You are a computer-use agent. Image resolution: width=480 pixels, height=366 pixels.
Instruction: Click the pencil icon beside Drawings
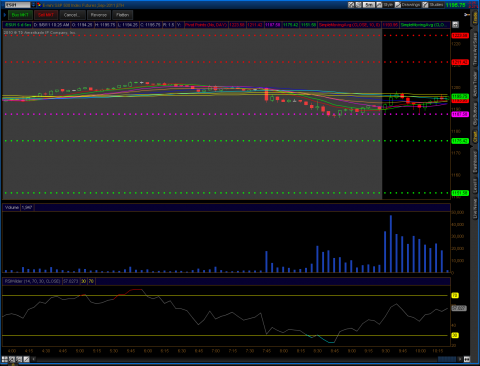[398, 5]
